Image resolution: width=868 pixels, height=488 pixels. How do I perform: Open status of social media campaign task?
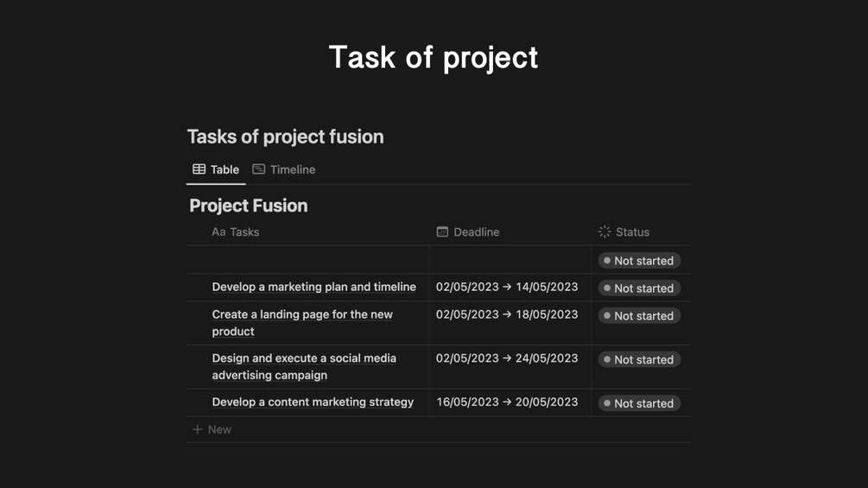coord(639,359)
